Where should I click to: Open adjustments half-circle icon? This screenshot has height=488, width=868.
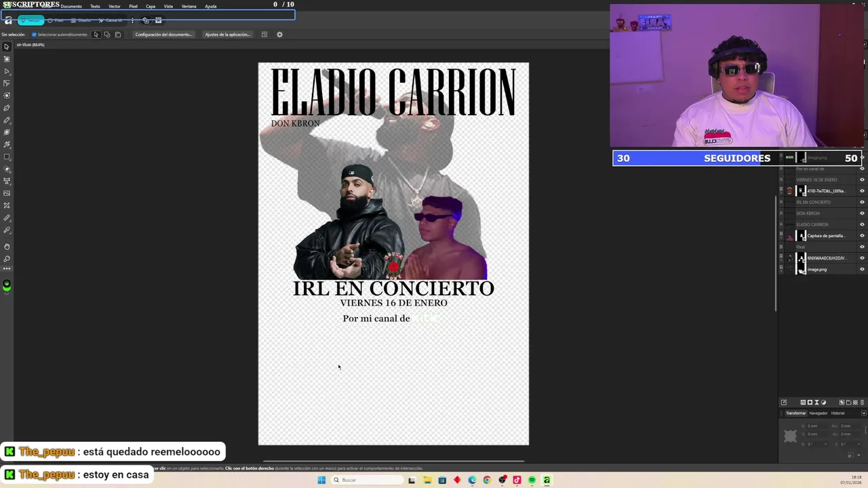pyautogui.click(x=823, y=403)
